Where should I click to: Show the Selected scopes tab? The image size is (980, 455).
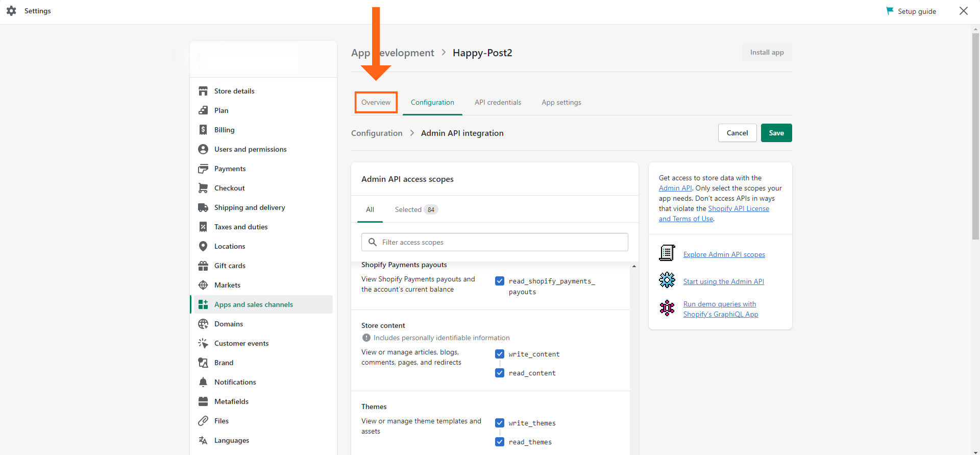click(415, 209)
